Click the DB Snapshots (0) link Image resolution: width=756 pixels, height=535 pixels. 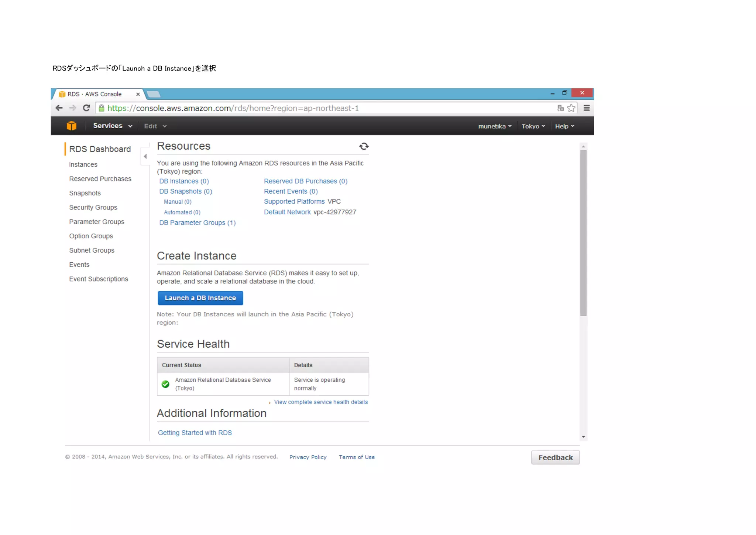tap(186, 191)
